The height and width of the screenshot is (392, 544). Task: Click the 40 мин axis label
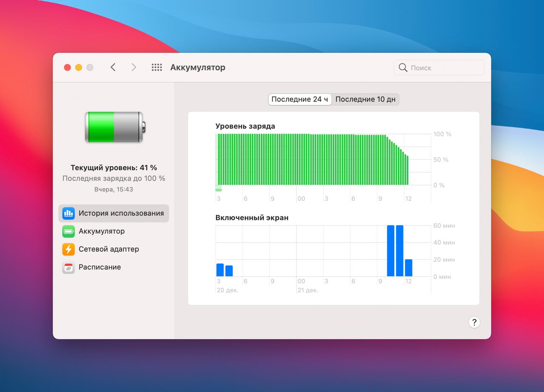tap(444, 243)
